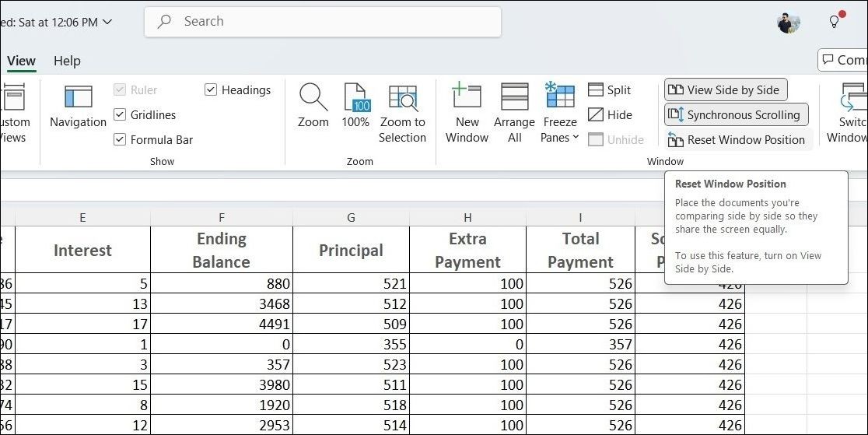This screenshot has width=868, height=435.
Task: Select the Interest header cell
Action: pyautogui.click(x=82, y=250)
